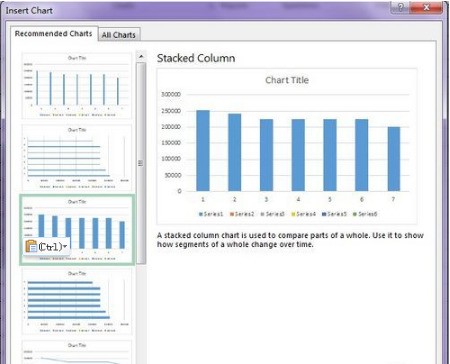Screen dimensions: 450x364
Task: Click the Series4 legend entry
Action: coord(303,214)
